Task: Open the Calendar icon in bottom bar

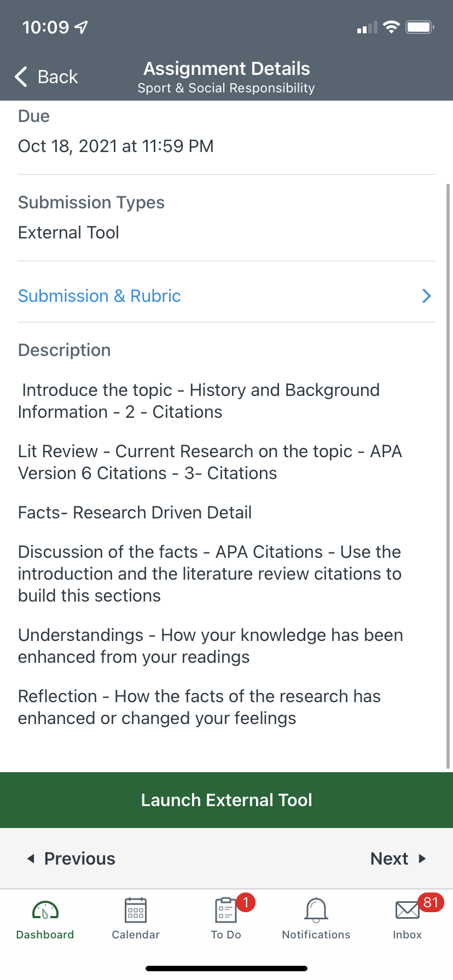Action: pyautogui.click(x=136, y=911)
